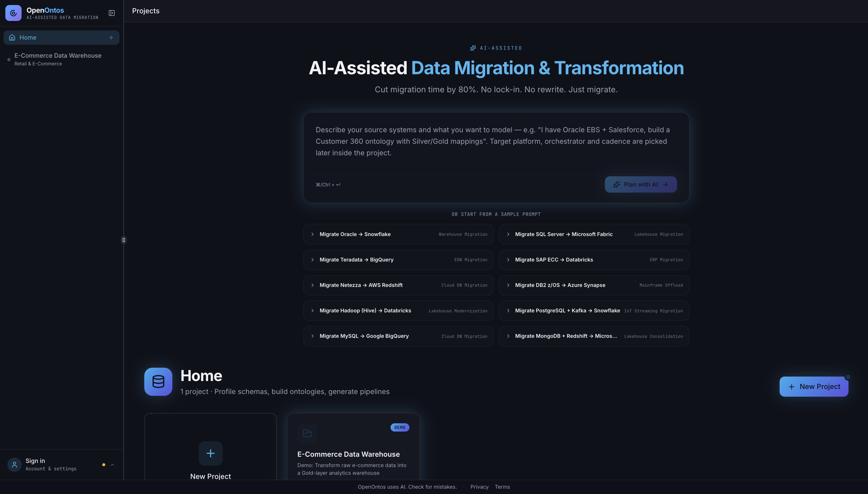
Task: Click the OpenOntos logo icon
Action: point(13,13)
